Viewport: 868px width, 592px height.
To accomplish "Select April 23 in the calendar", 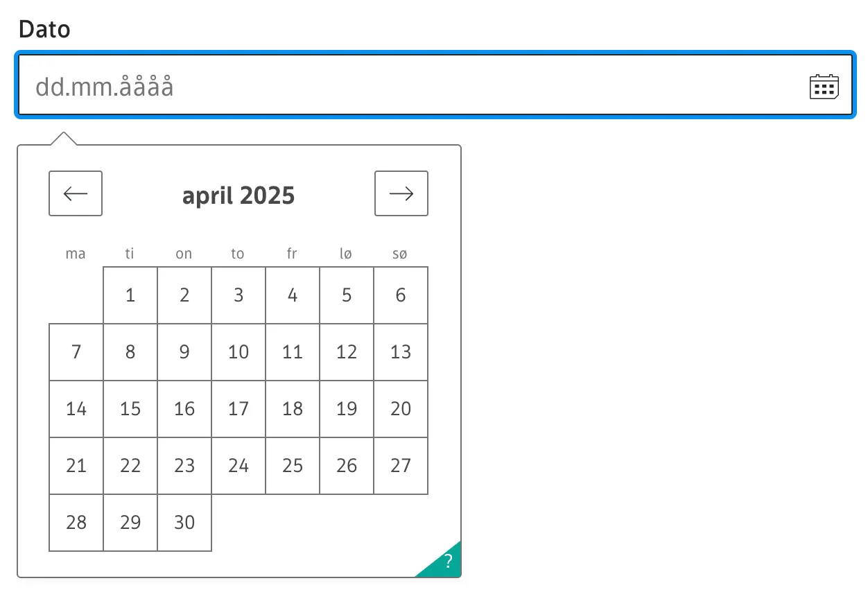I will pos(184,466).
